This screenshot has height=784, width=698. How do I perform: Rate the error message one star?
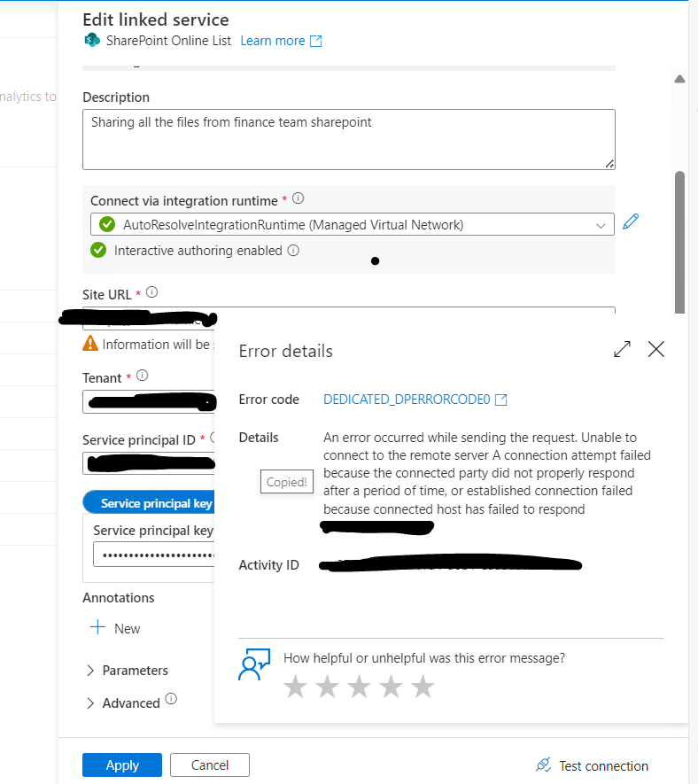click(x=296, y=686)
